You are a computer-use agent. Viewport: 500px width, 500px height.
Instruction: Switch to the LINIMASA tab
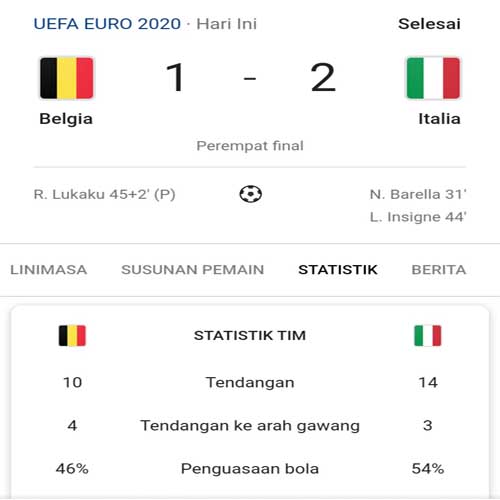click(x=49, y=270)
